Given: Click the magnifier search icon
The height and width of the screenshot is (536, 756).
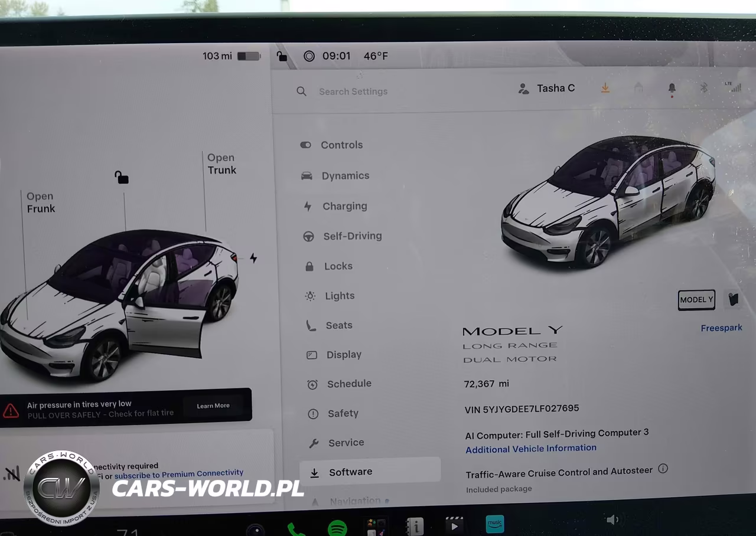Looking at the screenshot, I should coord(301,91).
